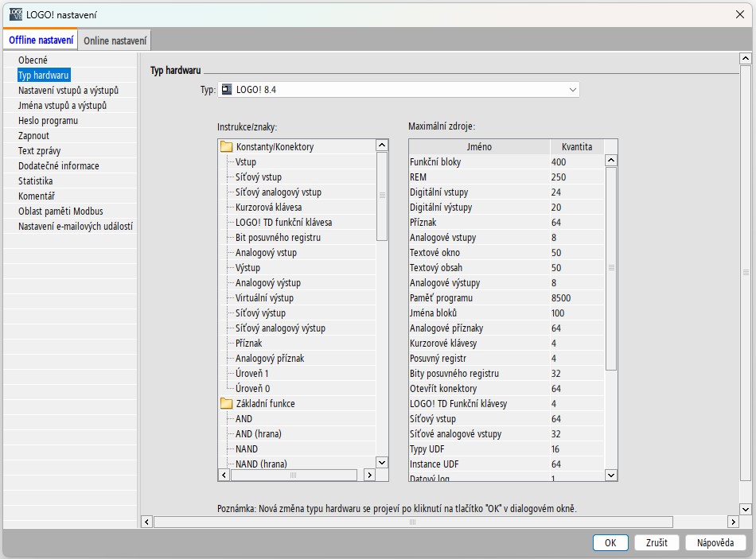Screen dimensions: 756x559
Task: Click up arrow of instruction list scrollbar
Action: tap(382, 145)
